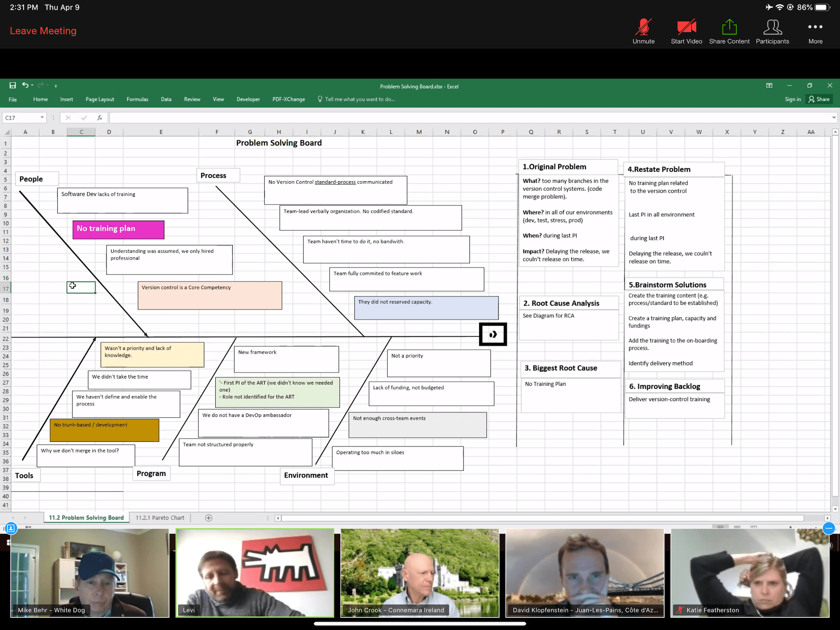This screenshot has height=630, width=840.
Task: Click the Tell me search input field
Action: [x=360, y=99]
